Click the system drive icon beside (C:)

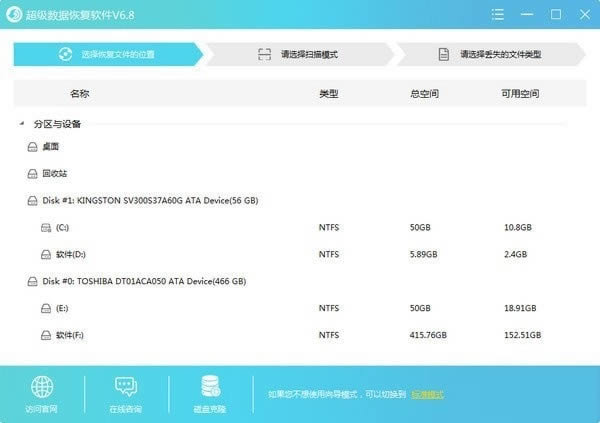[x=46, y=228]
